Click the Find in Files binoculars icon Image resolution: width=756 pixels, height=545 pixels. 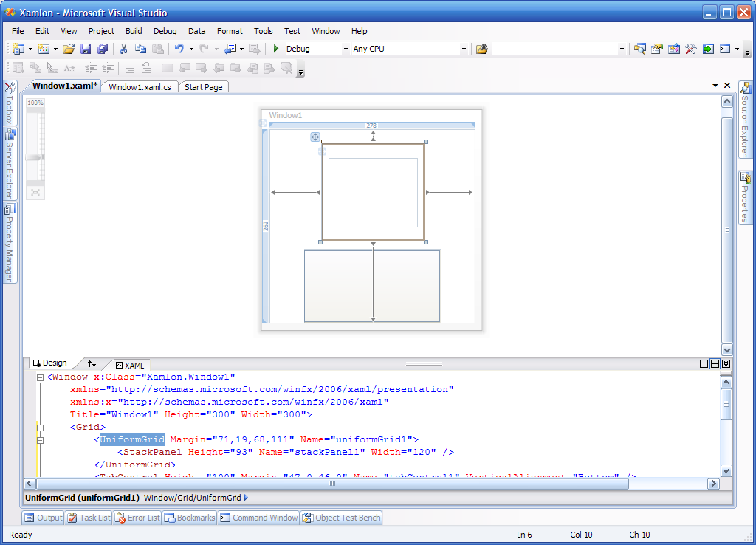pyautogui.click(x=481, y=49)
